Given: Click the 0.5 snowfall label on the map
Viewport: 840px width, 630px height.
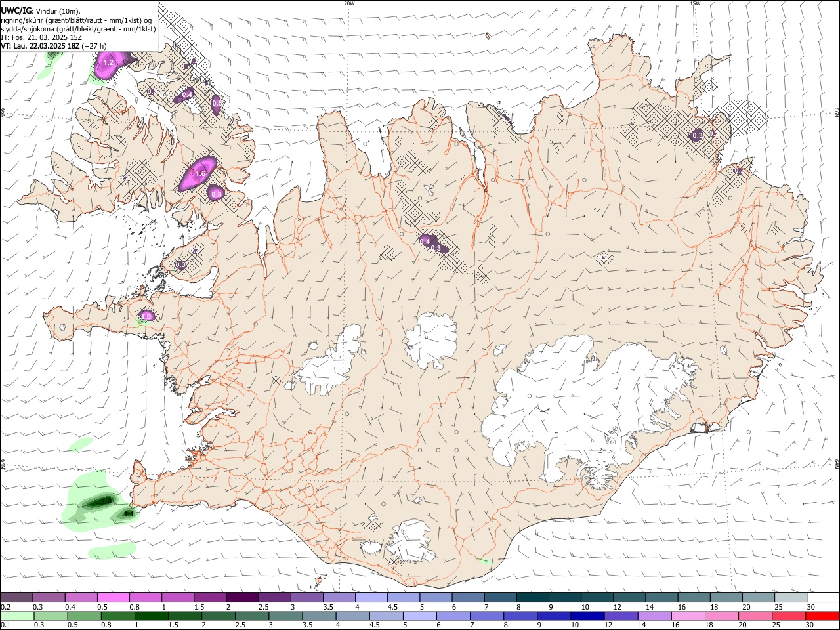Looking at the screenshot, I should (x=217, y=103).
